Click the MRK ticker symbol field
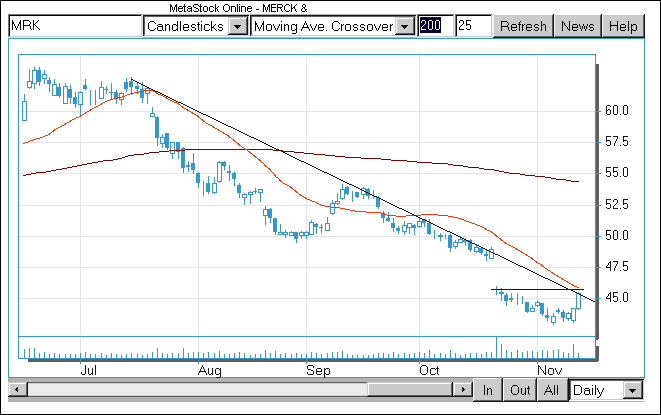The image size is (661, 415). (75, 26)
